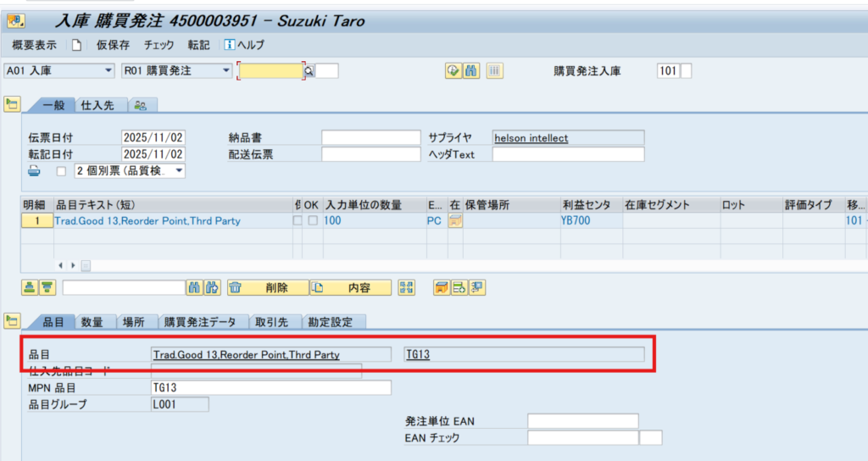Screen dimensions: 868x461
Task: Check the OK checkbox in item row 1
Action: click(x=314, y=221)
